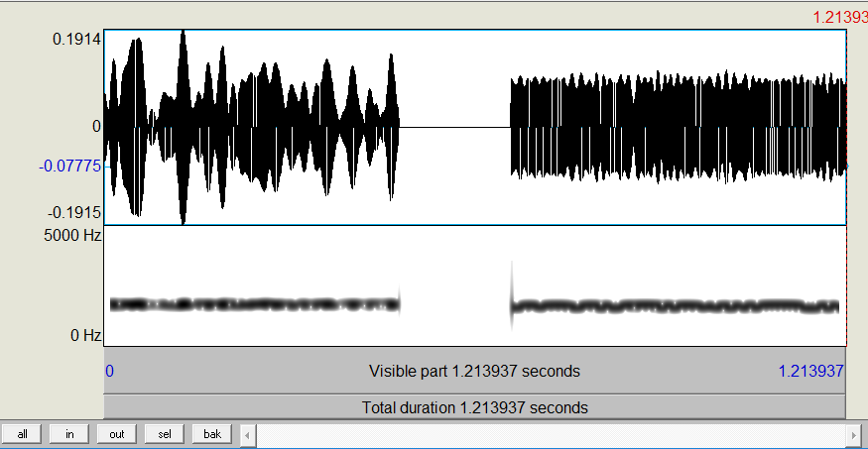Play the Visible part 1.213937 seconds bar

(x=474, y=371)
